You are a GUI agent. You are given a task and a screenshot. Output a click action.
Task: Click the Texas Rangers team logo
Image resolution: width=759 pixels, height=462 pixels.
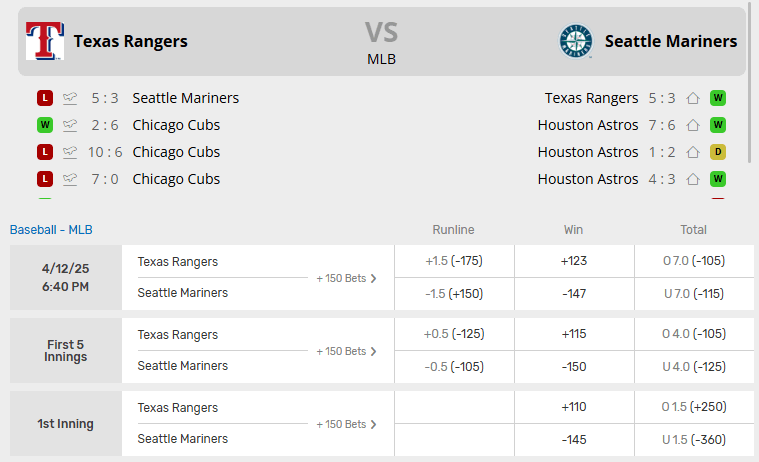pos(45,41)
